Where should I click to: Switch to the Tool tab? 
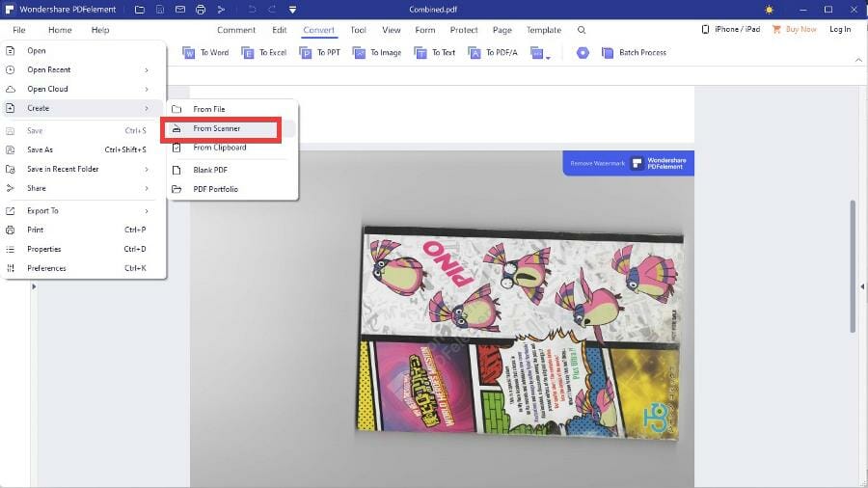pyautogui.click(x=358, y=30)
